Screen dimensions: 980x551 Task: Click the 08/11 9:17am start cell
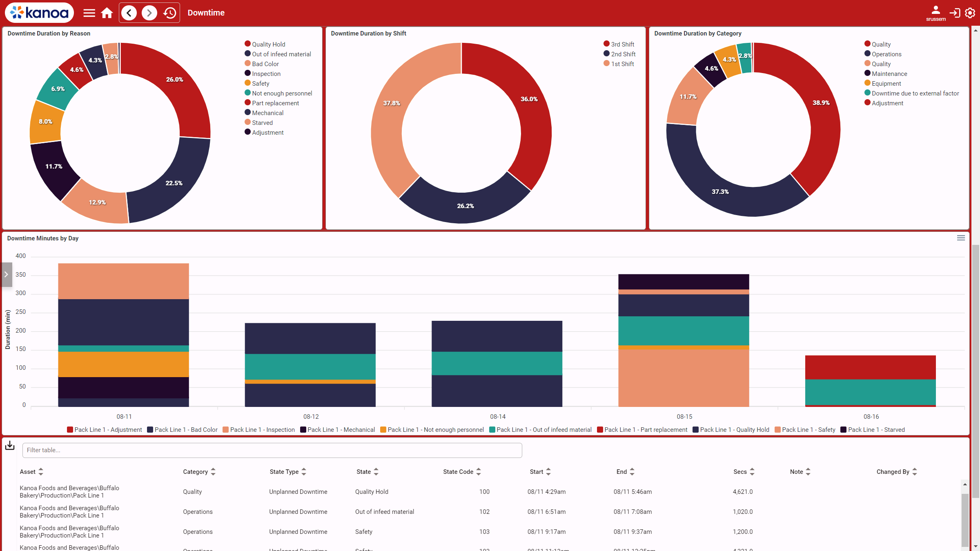[546, 531]
